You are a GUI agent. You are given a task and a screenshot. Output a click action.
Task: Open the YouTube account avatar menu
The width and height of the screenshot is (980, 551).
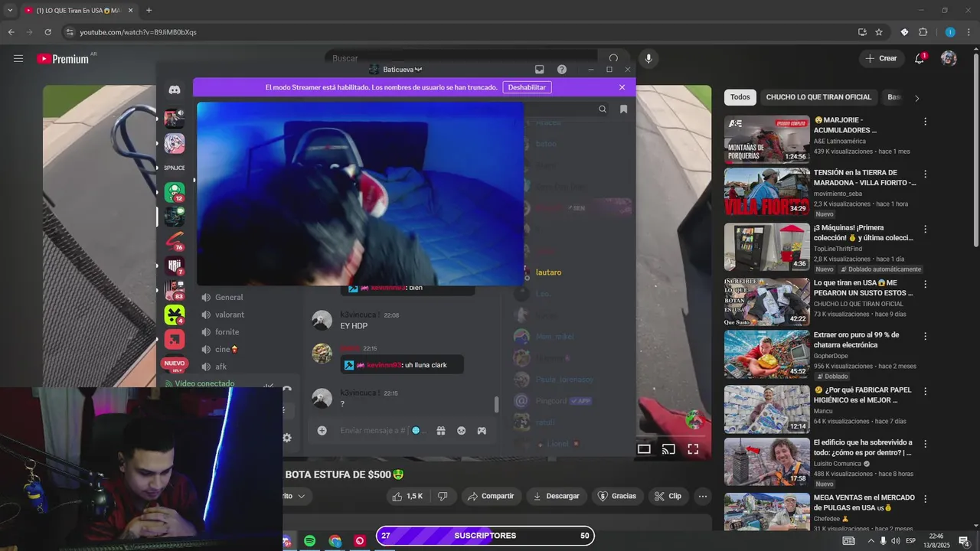[949, 58]
